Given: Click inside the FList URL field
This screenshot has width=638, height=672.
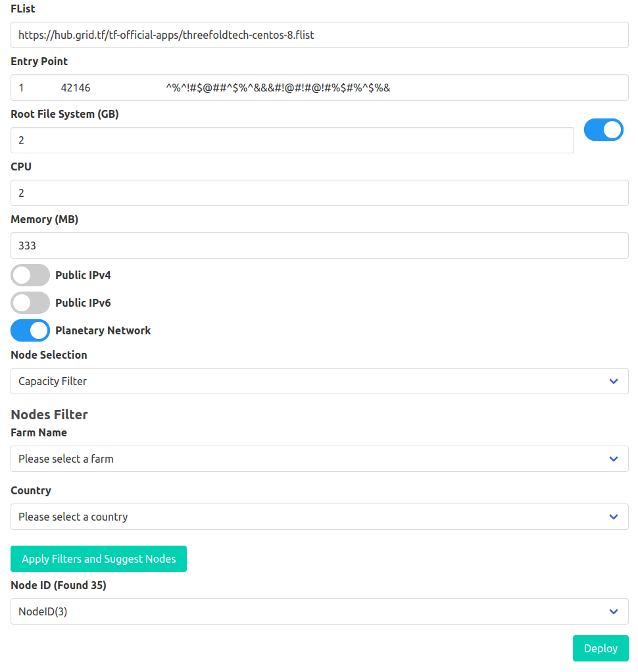Looking at the screenshot, I should pos(319,34).
